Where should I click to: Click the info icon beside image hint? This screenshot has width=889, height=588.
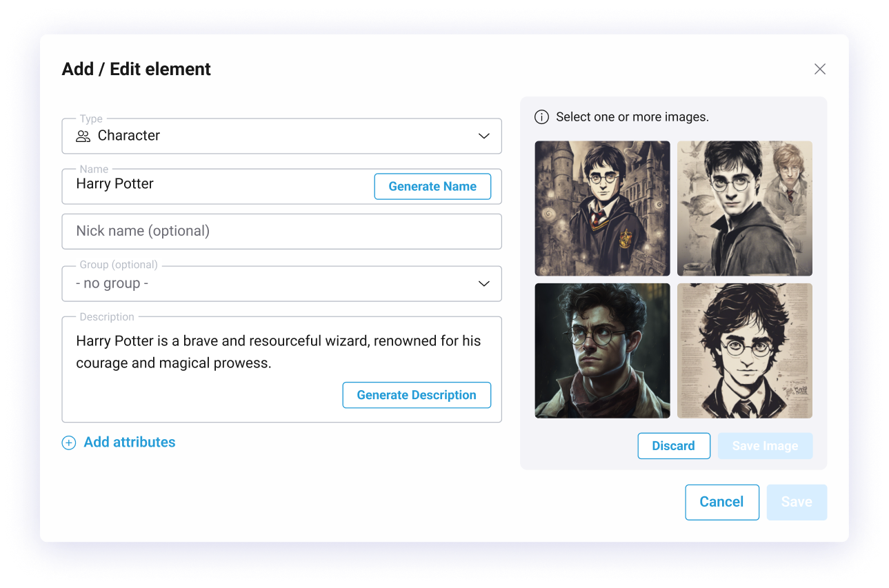pyautogui.click(x=542, y=117)
